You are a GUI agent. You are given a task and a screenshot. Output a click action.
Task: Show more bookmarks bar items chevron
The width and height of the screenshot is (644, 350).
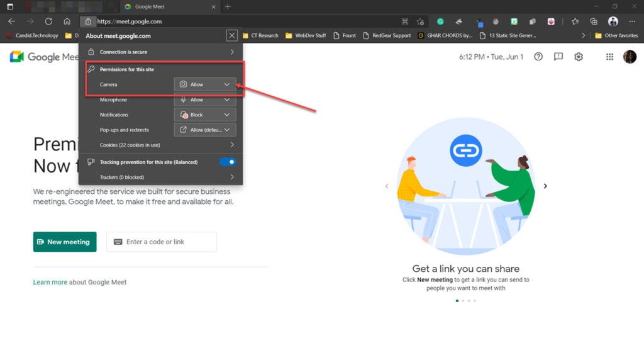pos(583,35)
